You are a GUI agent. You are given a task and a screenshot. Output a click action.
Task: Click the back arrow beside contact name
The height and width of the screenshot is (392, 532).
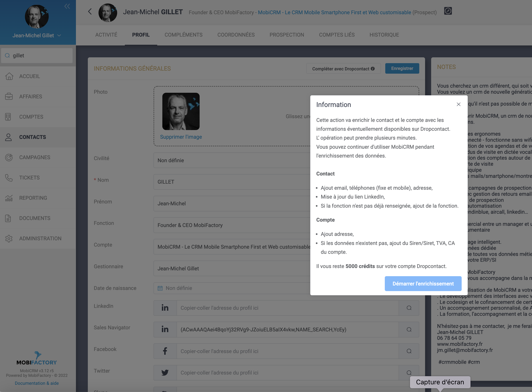90,11
